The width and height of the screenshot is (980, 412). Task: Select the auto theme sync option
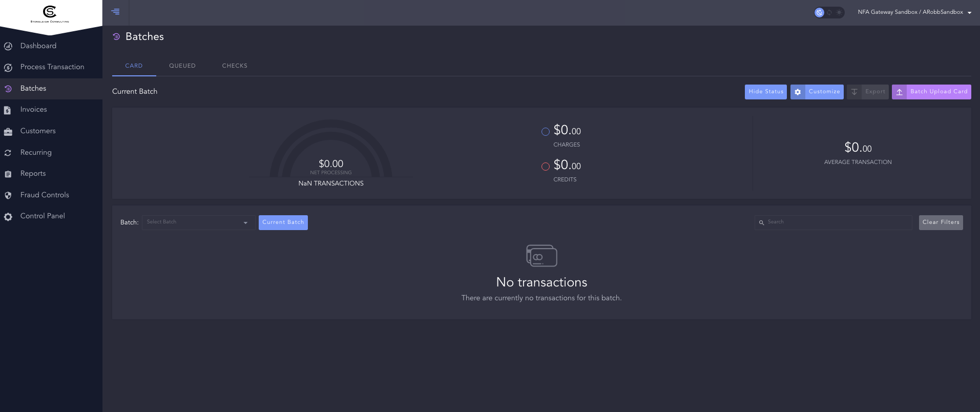[829, 12]
